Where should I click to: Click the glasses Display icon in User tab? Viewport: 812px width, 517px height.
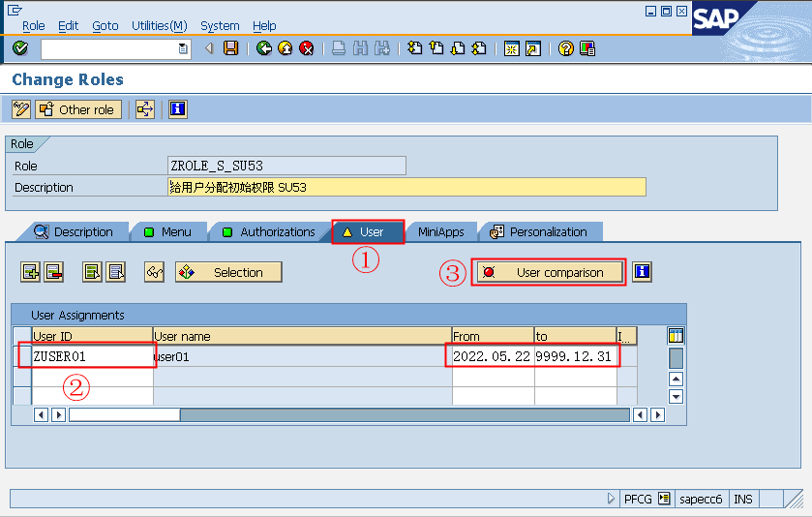154,272
